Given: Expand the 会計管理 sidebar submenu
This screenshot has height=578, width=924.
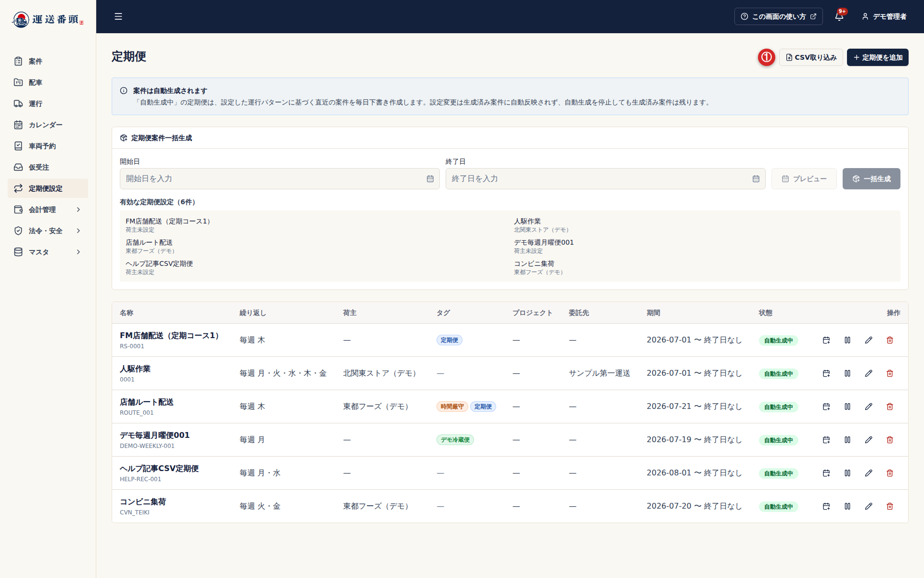Looking at the screenshot, I should [x=48, y=210].
